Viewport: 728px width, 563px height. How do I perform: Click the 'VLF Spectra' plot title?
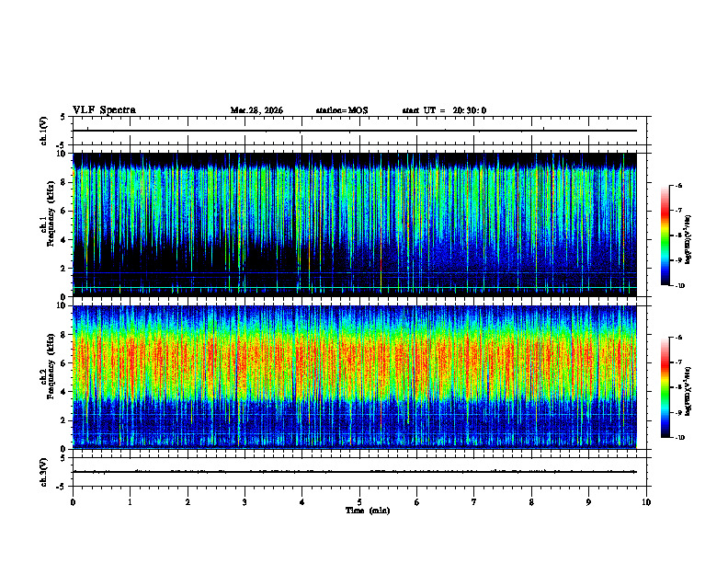pos(104,110)
